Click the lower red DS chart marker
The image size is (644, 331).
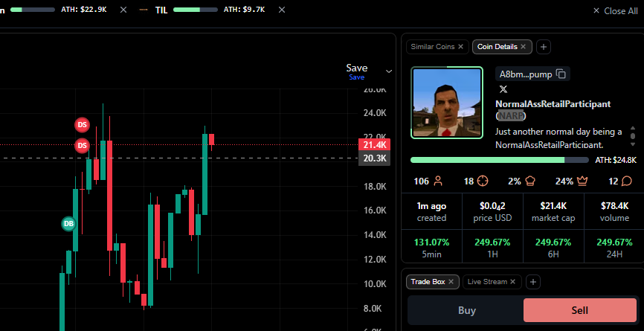[82, 145]
